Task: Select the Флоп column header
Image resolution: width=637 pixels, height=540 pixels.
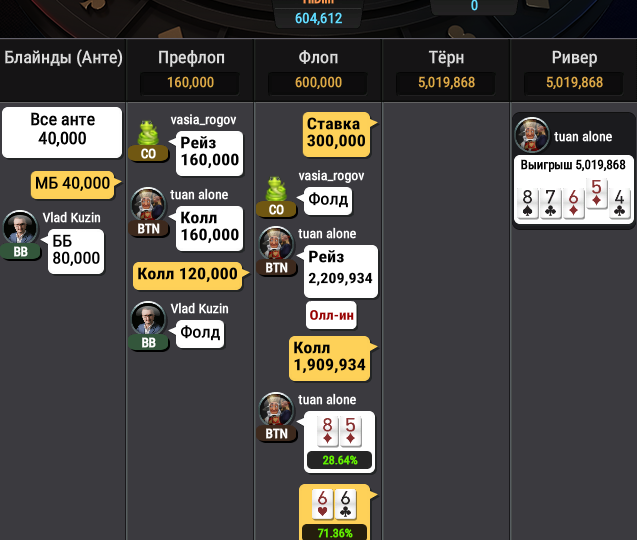Action: pos(318,58)
